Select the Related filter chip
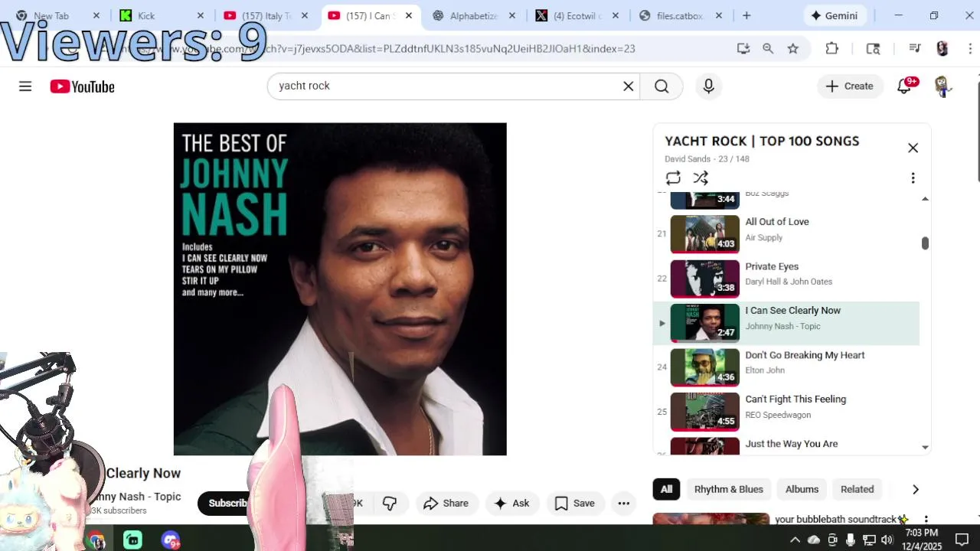This screenshot has height=551, width=980. pyautogui.click(x=857, y=490)
